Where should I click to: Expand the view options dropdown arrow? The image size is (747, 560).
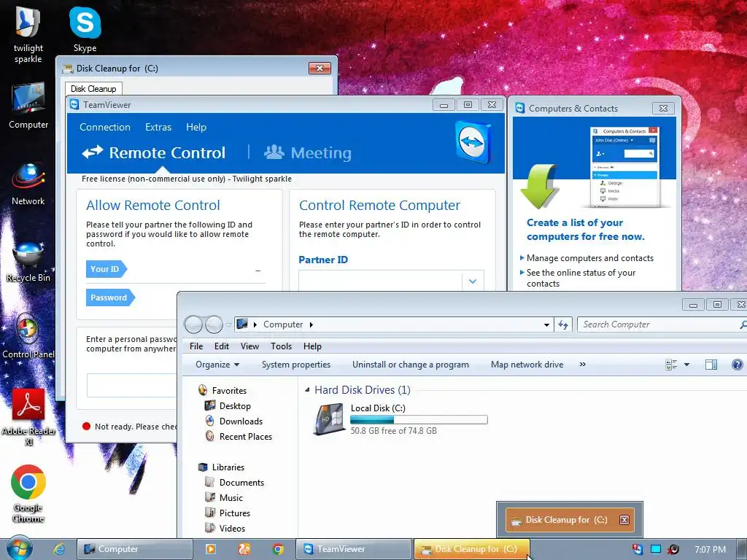686,365
